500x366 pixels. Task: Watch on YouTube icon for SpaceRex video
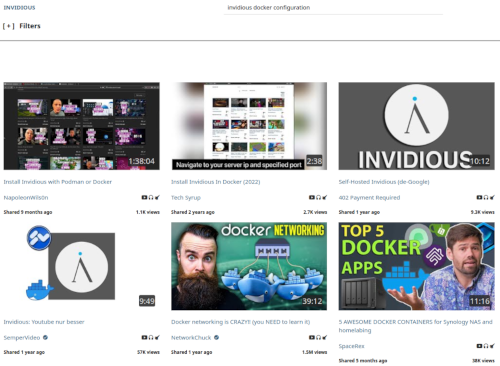[x=479, y=346]
